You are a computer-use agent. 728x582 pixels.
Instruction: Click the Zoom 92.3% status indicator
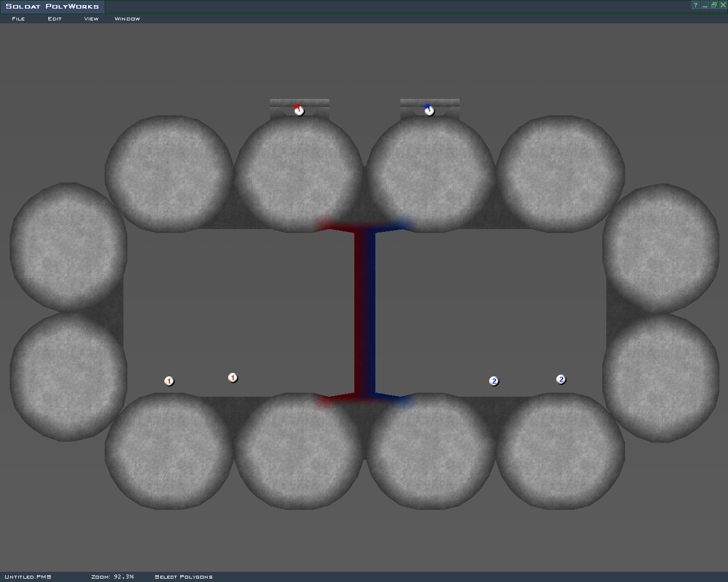(113, 576)
